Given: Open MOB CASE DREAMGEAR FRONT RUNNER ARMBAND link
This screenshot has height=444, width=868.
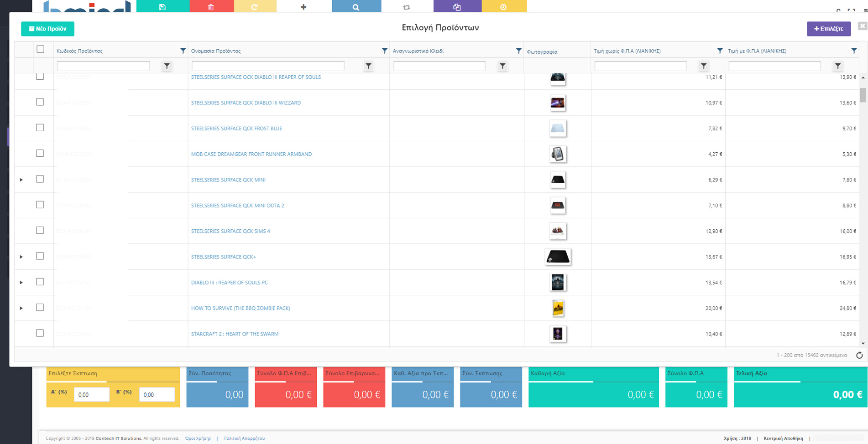Looking at the screenshot, I should point(251,154).
